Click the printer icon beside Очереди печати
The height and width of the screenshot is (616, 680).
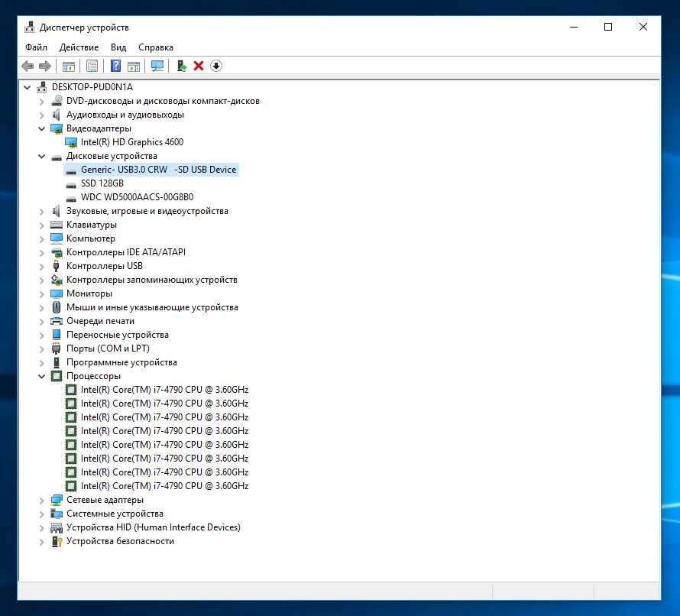coord(57,321)
